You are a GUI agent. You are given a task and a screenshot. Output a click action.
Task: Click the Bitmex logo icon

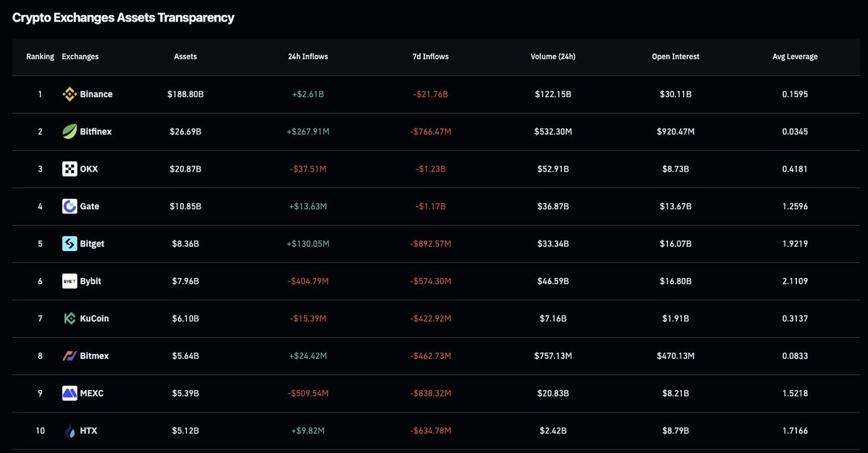[69, 355]
